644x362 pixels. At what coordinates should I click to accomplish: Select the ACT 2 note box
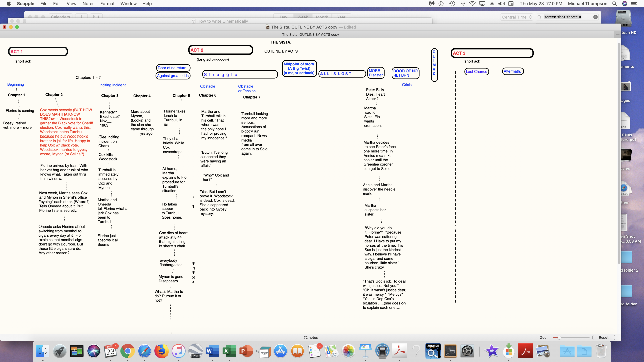(x=220, y=50)
